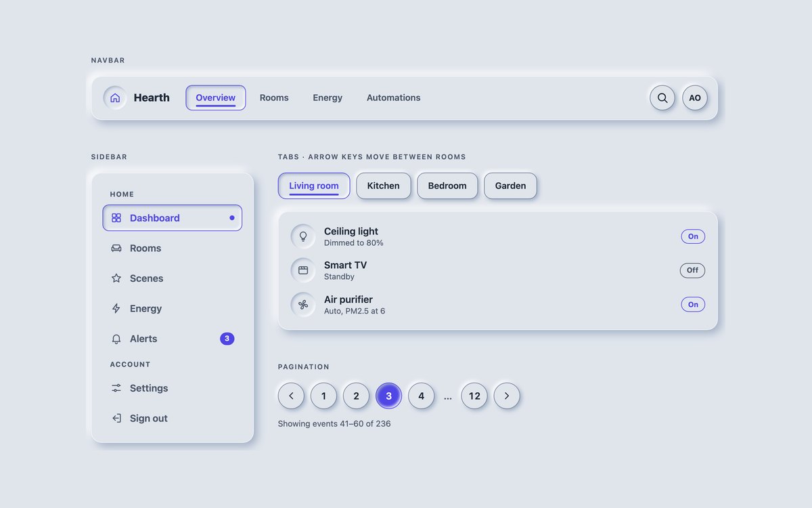This screenshot has width=812, height=508.
Task: Click the Settings sliders icon
Action: (116, 388)
